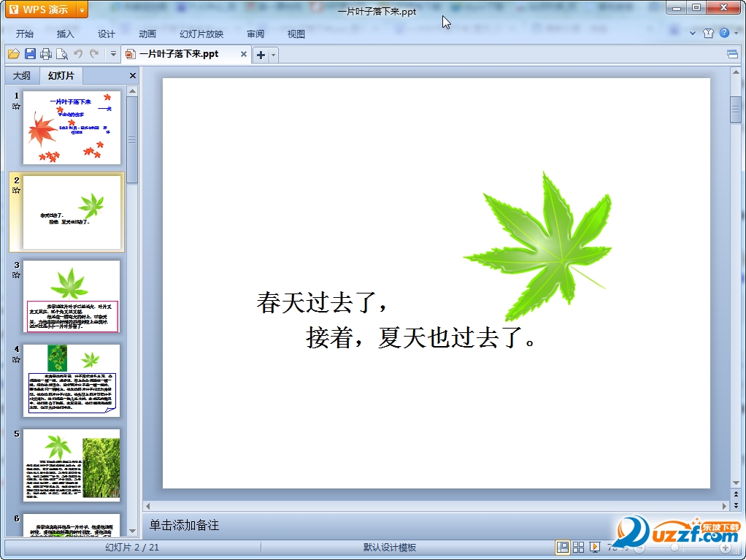Open the help question mark icon
The width and height of the screenshot is (746, 560).
tap(724, 32)
